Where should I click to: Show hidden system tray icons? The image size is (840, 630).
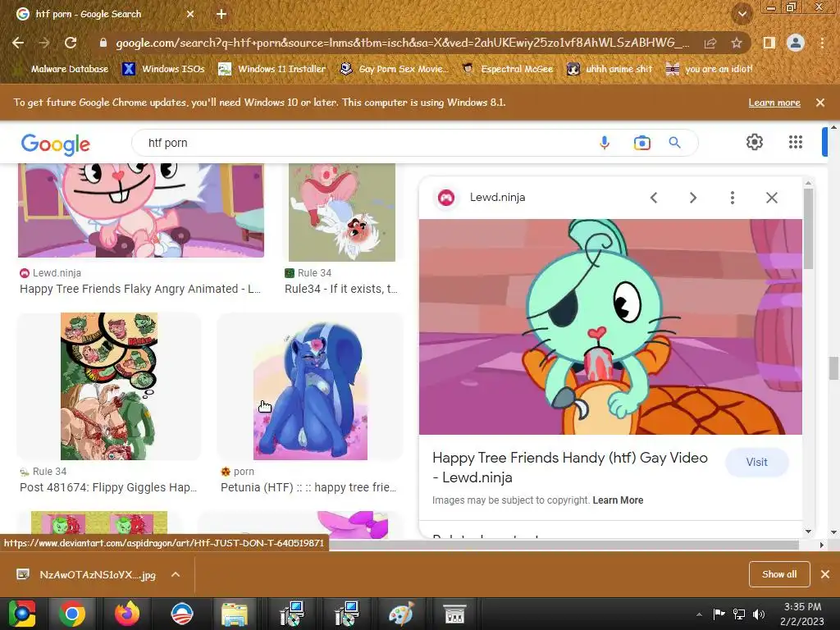(699, 614)
